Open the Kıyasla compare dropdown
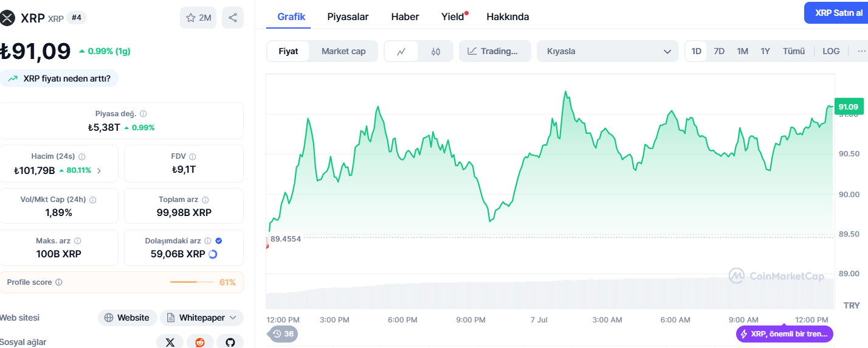The width and height of the screenshot is (868, 348). [608, 51]
